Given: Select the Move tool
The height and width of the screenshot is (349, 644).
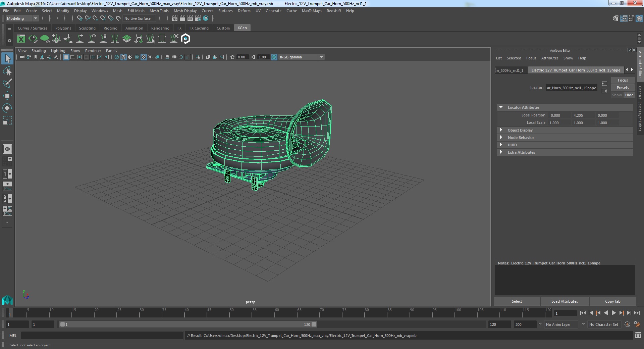Looking at the screenshot, I should 7,96.
